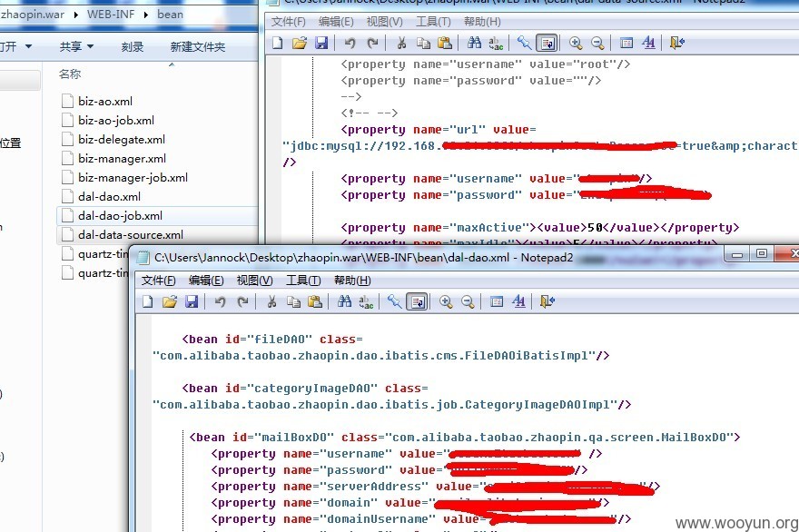The height and width of the screenshot is (532, 799).
Task: Click Copy icon in dal-data-source.xml Notepad2 toolbar
Action: pos(423,44)
